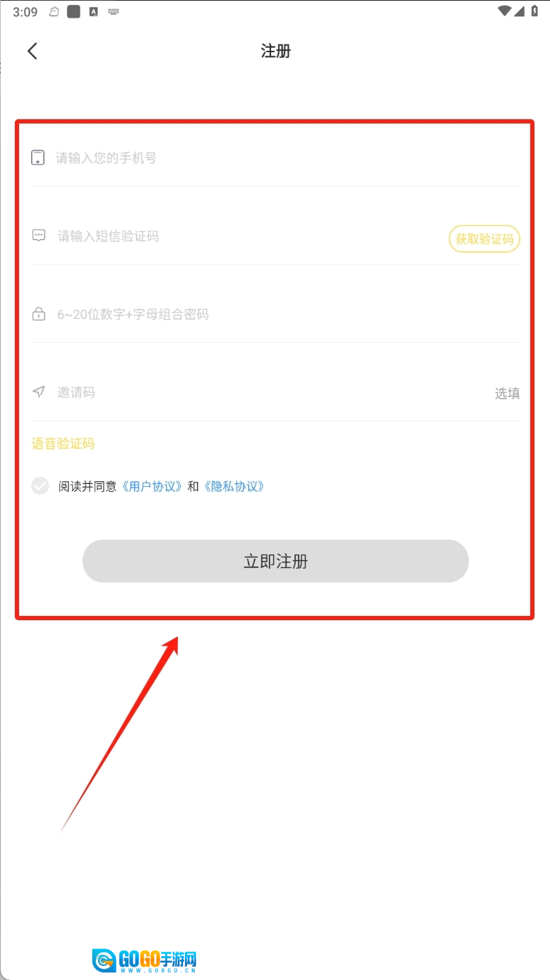Click the 立即注册 button
Viewport: 550px width, 980px height.
[275, 562]
